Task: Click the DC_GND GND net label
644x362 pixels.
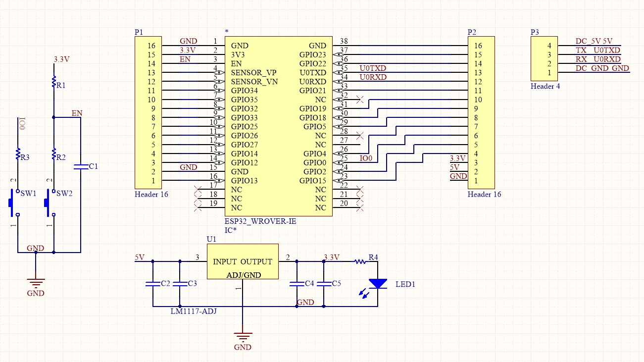Action: click(x=602, y=68)
